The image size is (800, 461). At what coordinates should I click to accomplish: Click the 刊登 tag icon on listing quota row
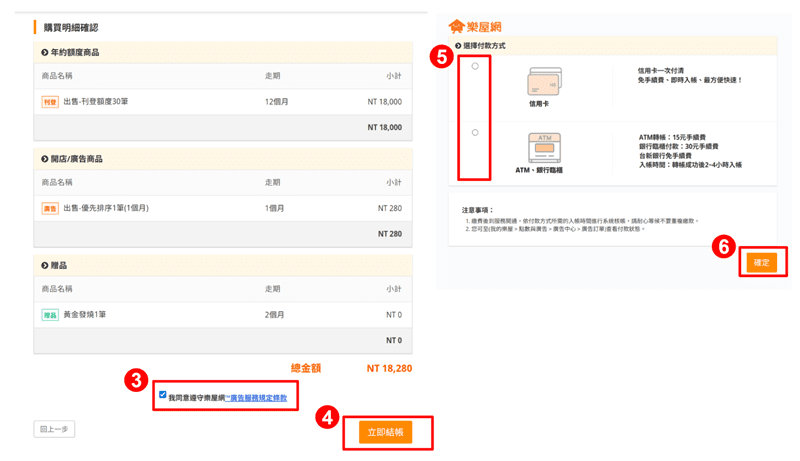pos(50,102)
